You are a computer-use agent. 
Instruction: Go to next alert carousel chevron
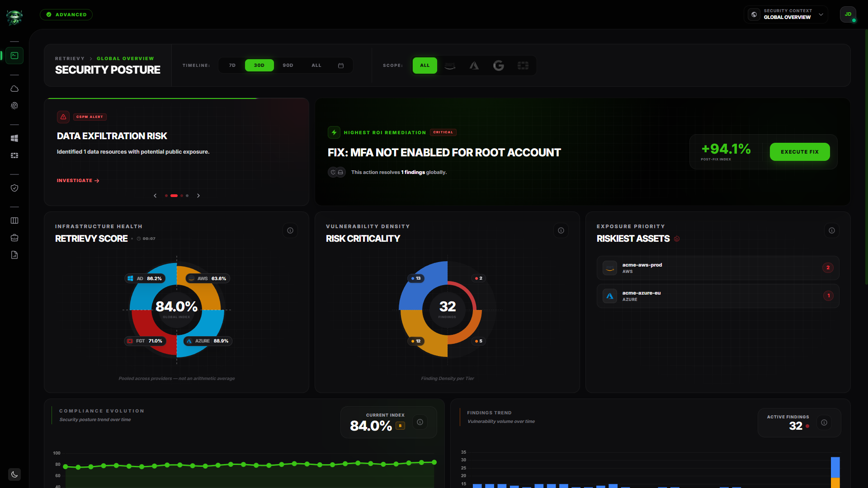point(198,196)
